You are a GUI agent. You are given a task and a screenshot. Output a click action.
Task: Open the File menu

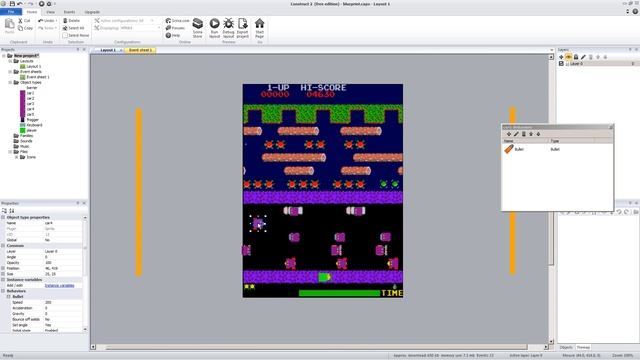[11, 12]
